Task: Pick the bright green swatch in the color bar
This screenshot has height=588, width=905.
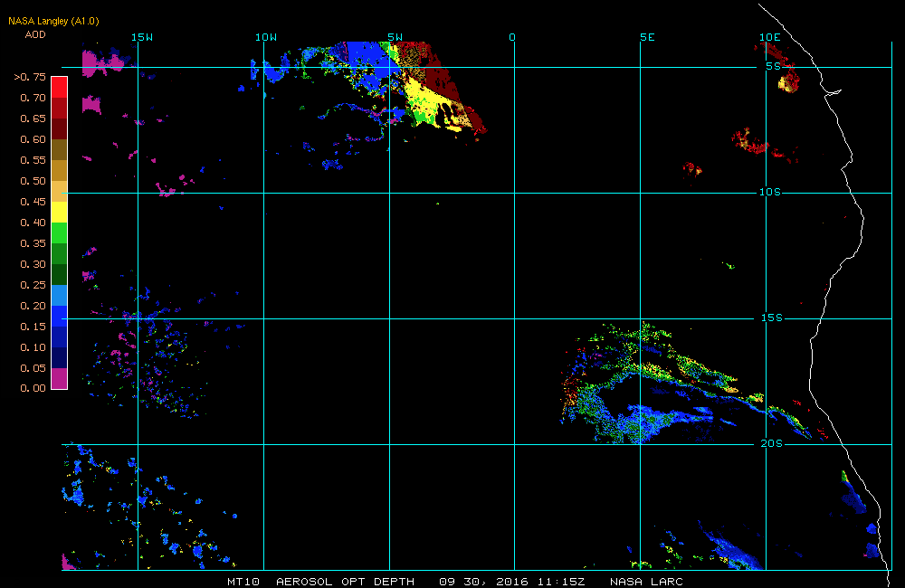Action: coord(60,232)
